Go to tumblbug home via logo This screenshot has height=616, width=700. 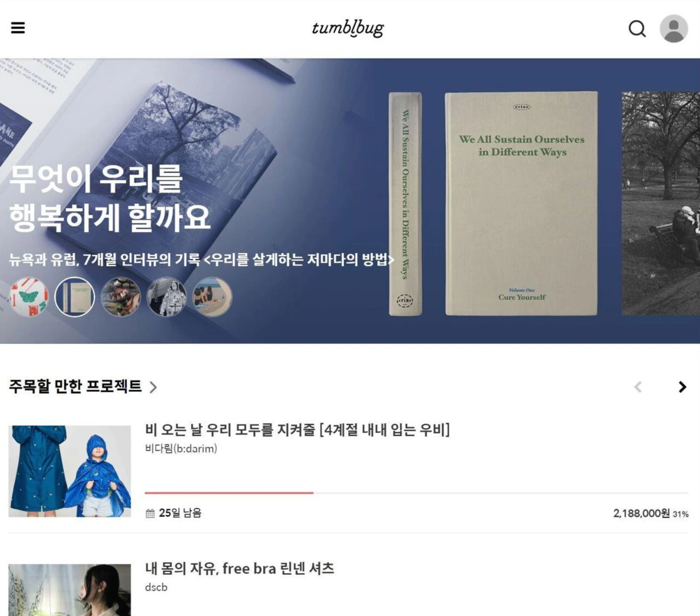[x=348, y=28]
